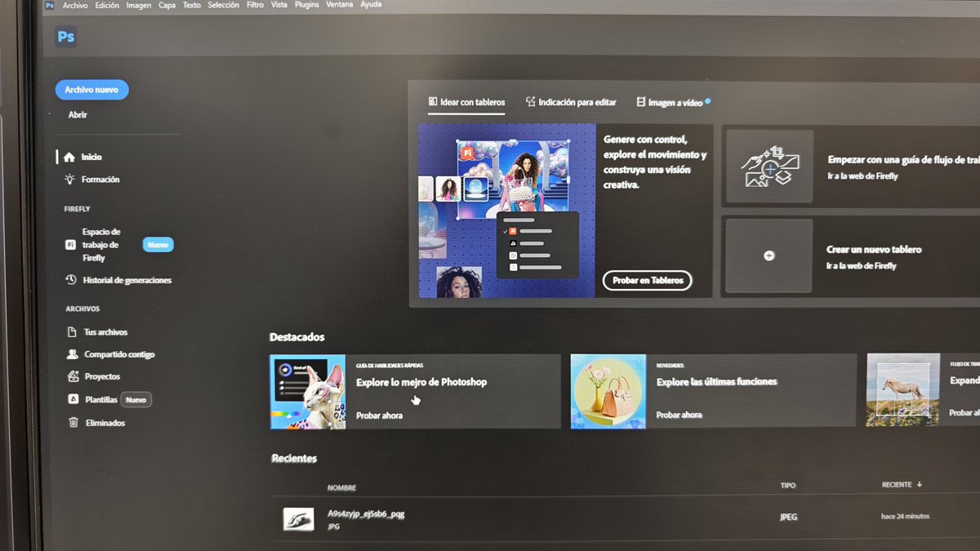Open the Vista menu
Image resolution: width=980 pixels, height=551 pixels.
point(279,5)
